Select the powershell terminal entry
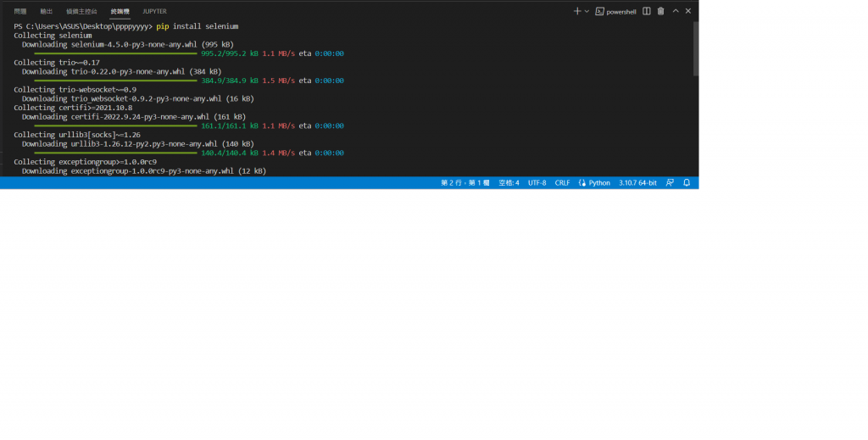Viewport: 868px width, 440px height. click(x=615, y=12)
